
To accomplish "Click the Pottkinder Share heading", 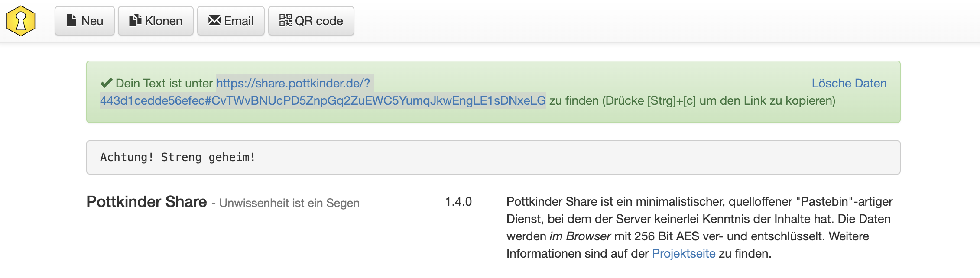I will pyautogui.click(x=146, y=202).
